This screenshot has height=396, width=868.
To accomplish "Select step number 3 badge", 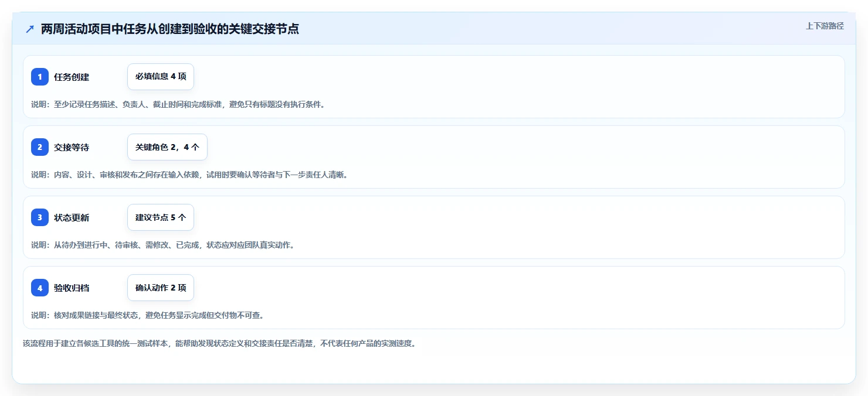I will [x=40, y=217].
